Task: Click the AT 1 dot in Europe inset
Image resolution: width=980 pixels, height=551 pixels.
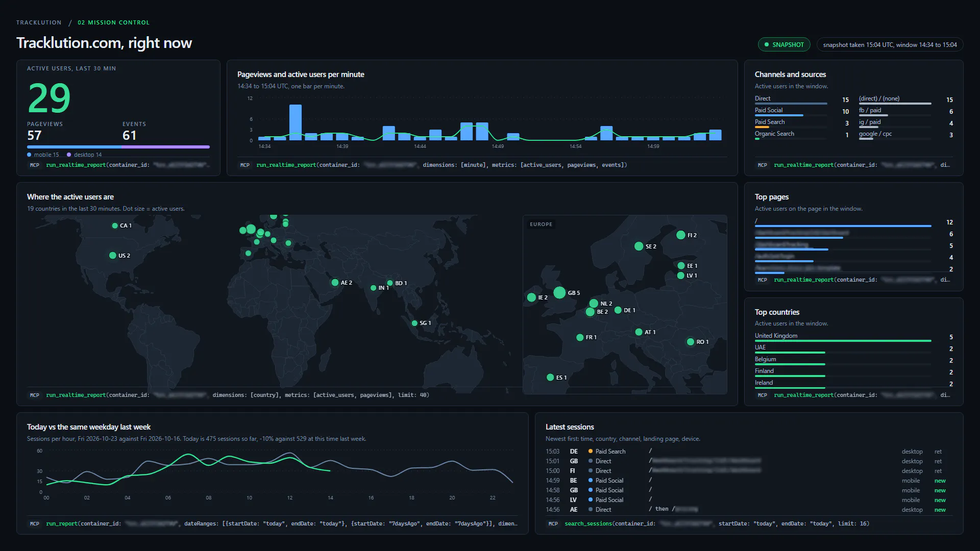Action: (639, 332)
